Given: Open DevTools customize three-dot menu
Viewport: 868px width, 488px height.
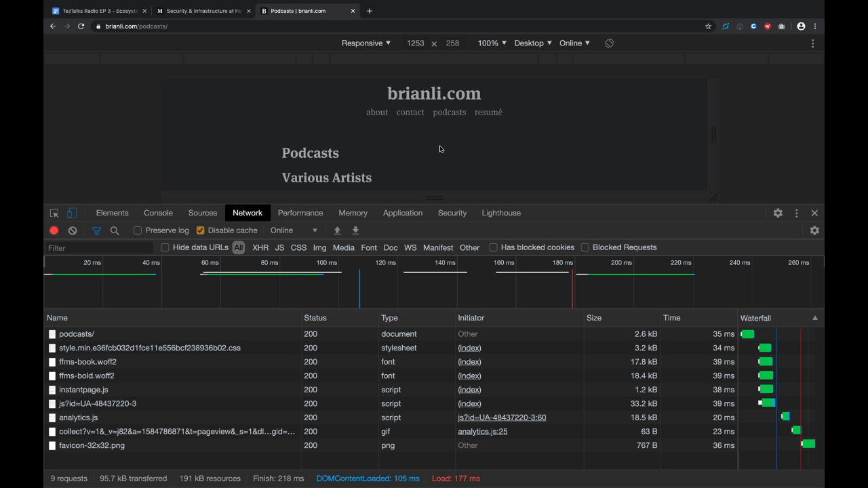Looking at the screenshot, I should pyautogui.click(x=797, y=213).
